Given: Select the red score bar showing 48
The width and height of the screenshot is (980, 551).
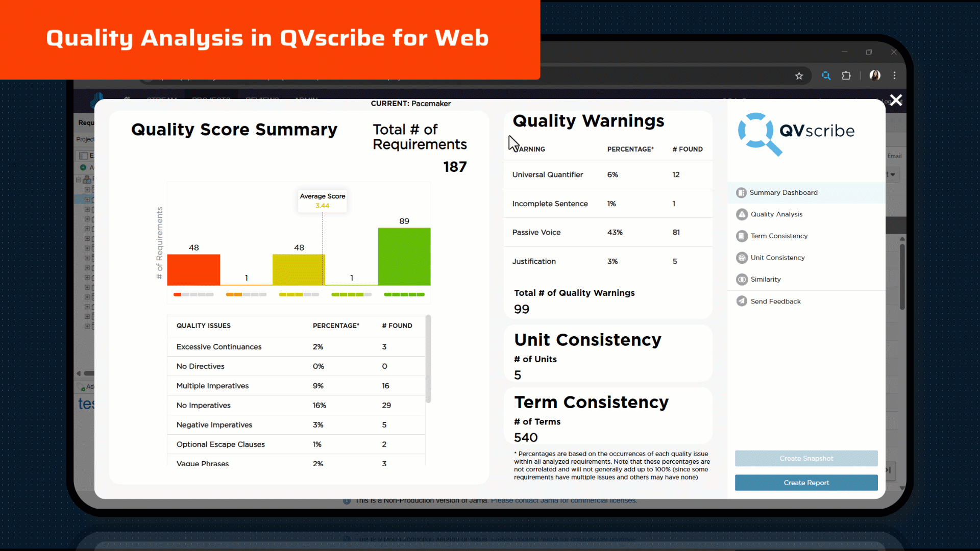Looking at the screenshot, I should 193,269.
